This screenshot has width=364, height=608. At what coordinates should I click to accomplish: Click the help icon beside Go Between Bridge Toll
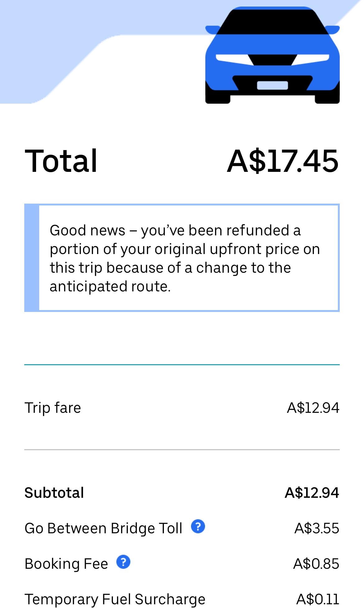[198, 526]
